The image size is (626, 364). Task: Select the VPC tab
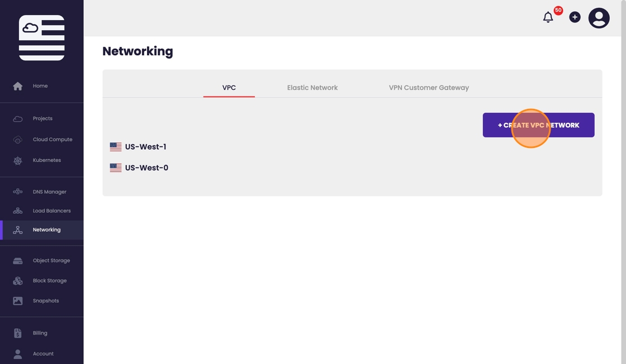point(229,88)
